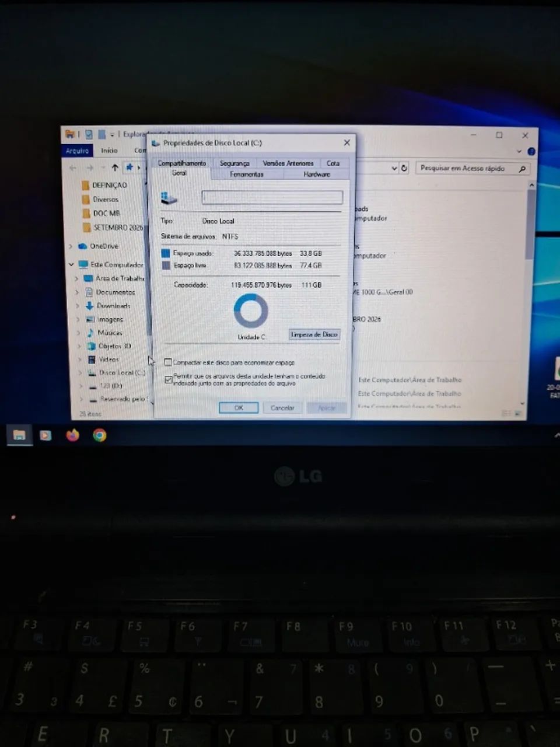The height and width of the screenshot is (747, 560).
Task: Select DOC MB folder icon
Action: [87, 213]
